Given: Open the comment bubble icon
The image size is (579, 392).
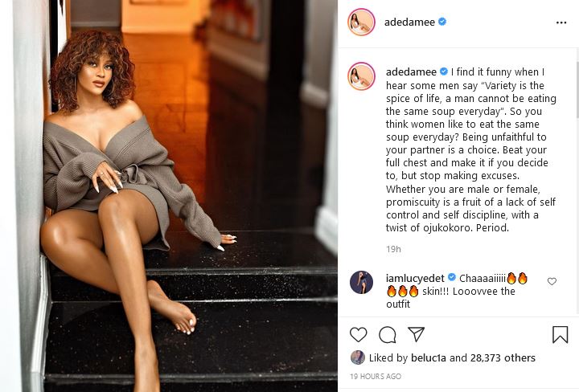Looking at the screenshot, I should point(388,335).
